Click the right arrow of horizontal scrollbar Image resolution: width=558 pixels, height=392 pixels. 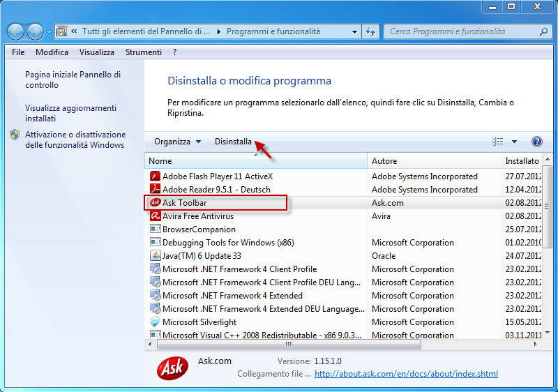pos(535,344)
